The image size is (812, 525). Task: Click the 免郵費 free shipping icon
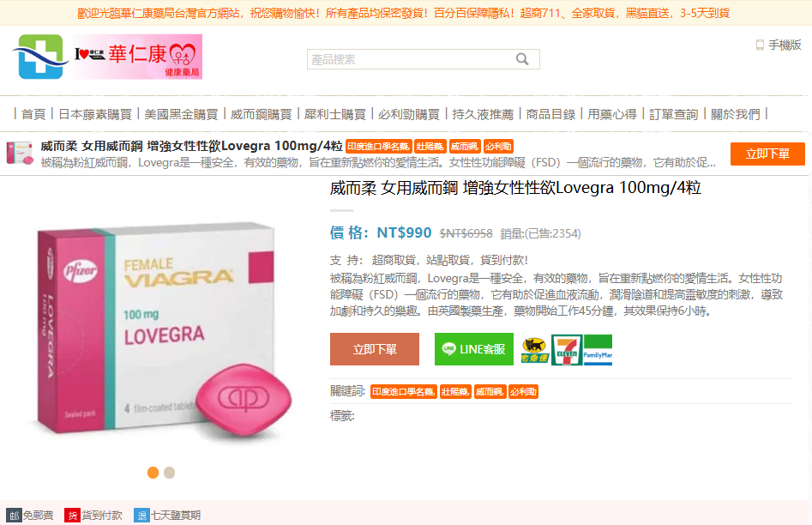(x=14, y=516)
